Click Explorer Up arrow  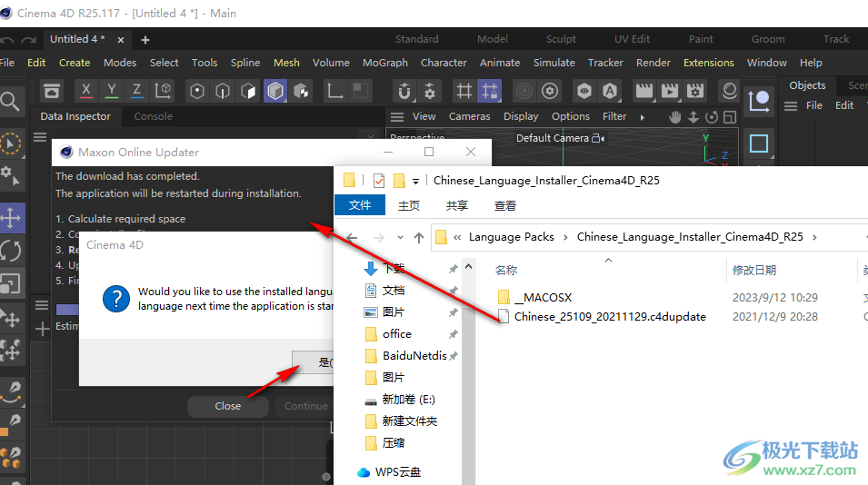tap(419, 237)
